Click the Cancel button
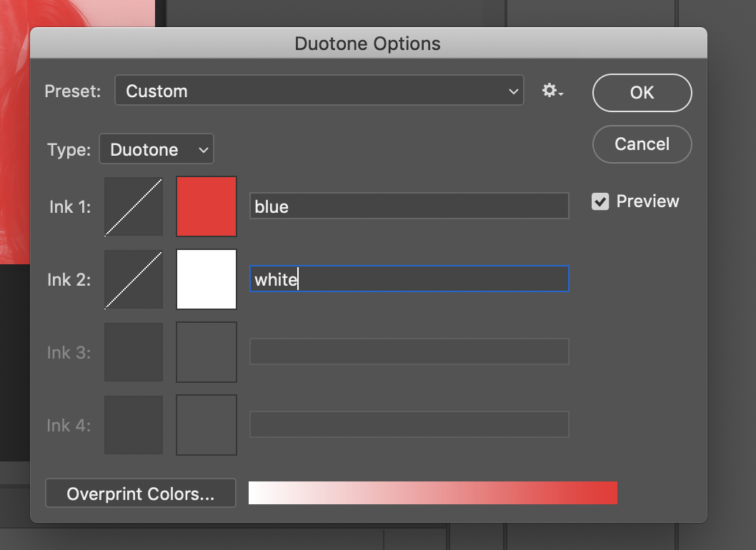This screenshot has width=756, height=550. tap(642, 144)
